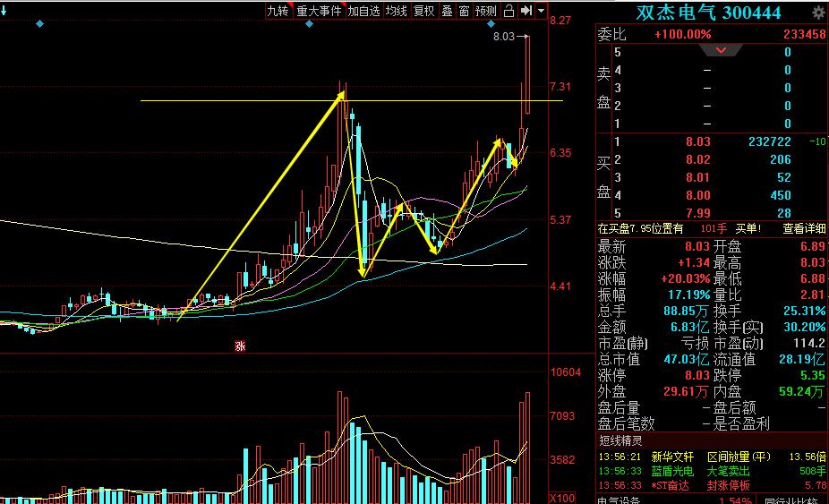Toggle the 均线 moving averages
The width and height of the screenshot is (829, 504).
pyautogui.click(x=396, y=11)
